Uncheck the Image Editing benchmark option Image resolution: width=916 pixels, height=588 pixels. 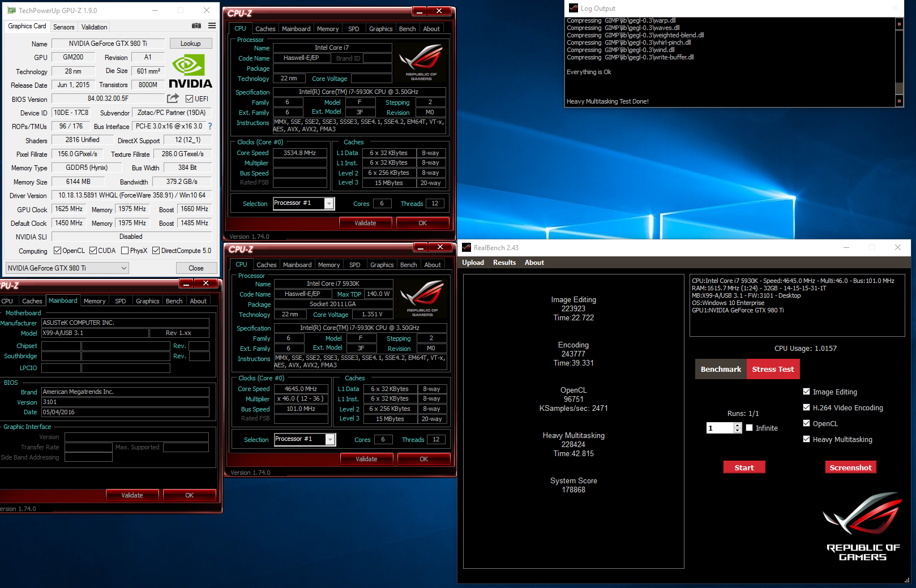tap(806, 392)
